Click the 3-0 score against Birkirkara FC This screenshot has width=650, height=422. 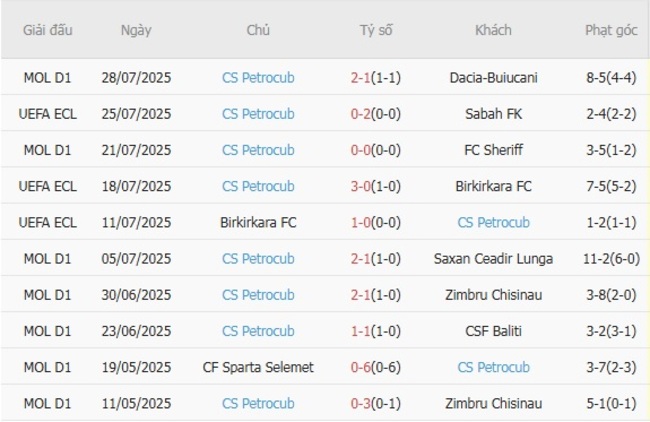364,186
